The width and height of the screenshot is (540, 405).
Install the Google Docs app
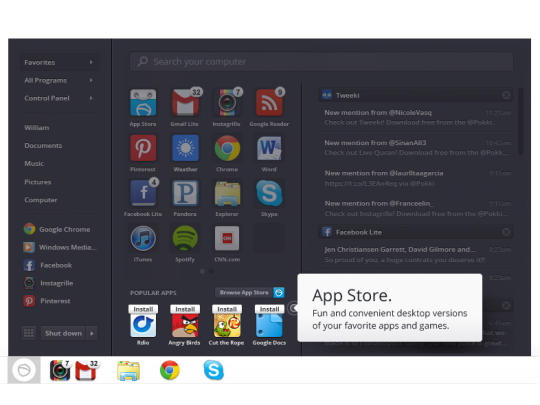[269, 309]
